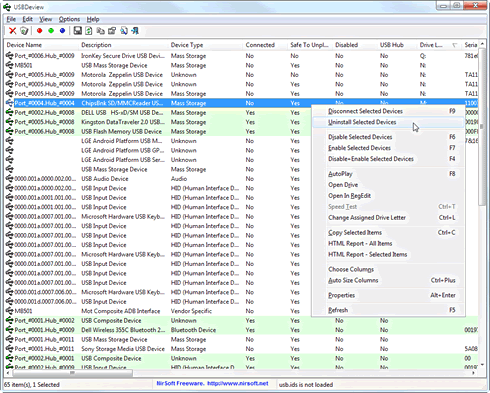Click USB icon of Kingston DataTraveler row

click(10, 122)
